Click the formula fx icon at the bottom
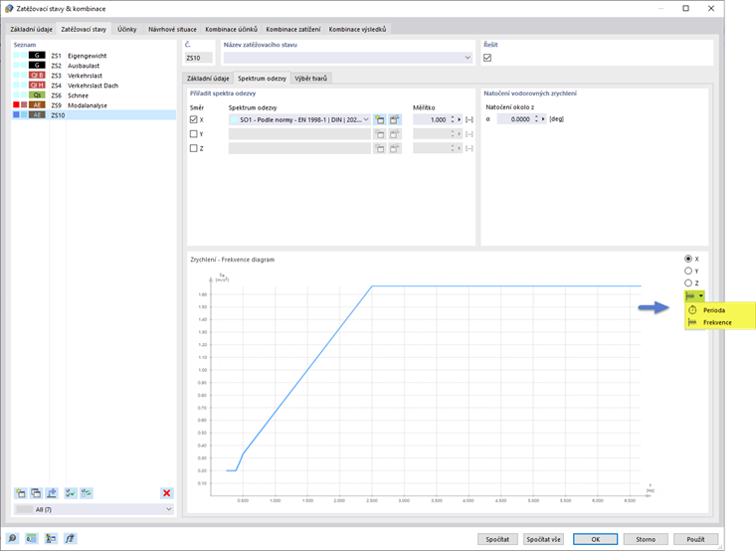Viewport: 756px width, 551px height. click(70, 538)
